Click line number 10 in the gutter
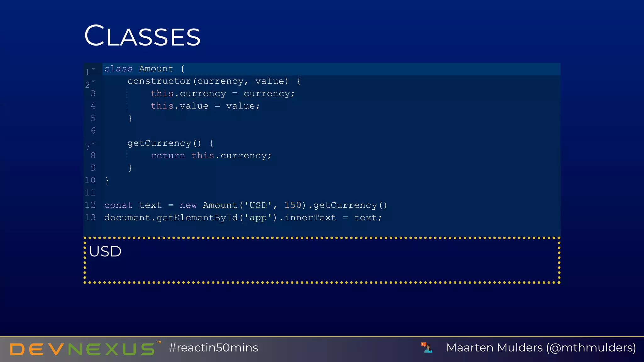Screen dimensions: 644x362 pos(90,180)
